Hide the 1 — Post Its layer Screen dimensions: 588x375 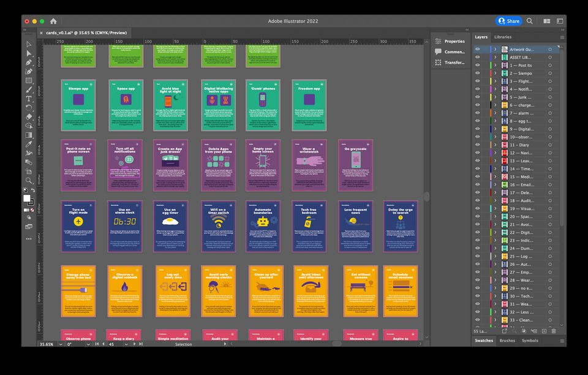point(477,65)
